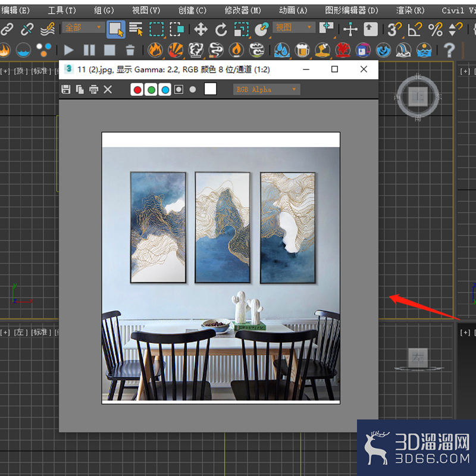
Task: Open the RGB Alpha channel dropdown
Action: (267, 90)
